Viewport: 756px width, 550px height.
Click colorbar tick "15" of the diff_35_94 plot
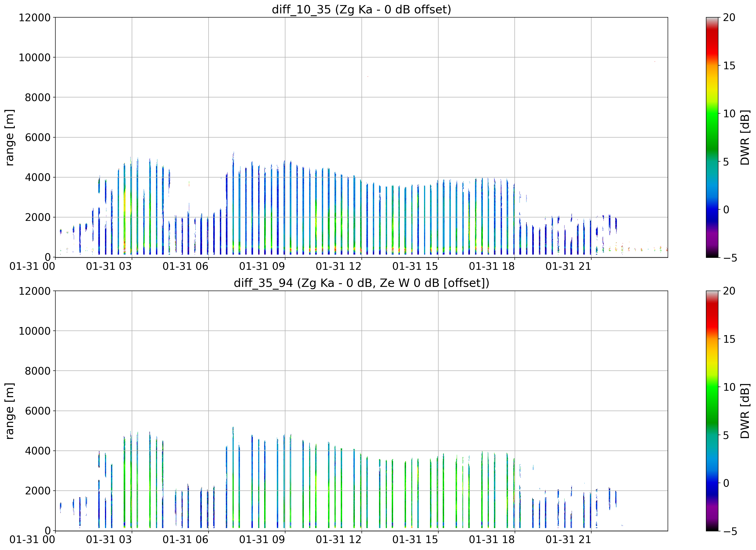point(729,339)
